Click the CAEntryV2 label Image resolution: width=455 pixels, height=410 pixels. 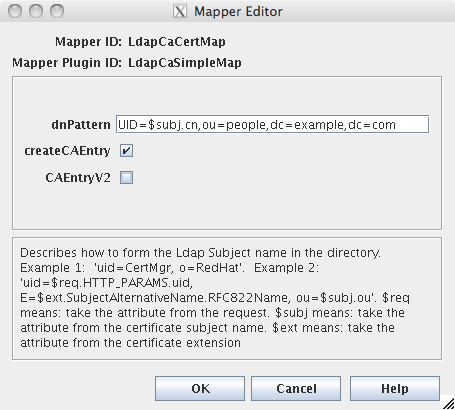pyautogui.click(x=78, y=178)
